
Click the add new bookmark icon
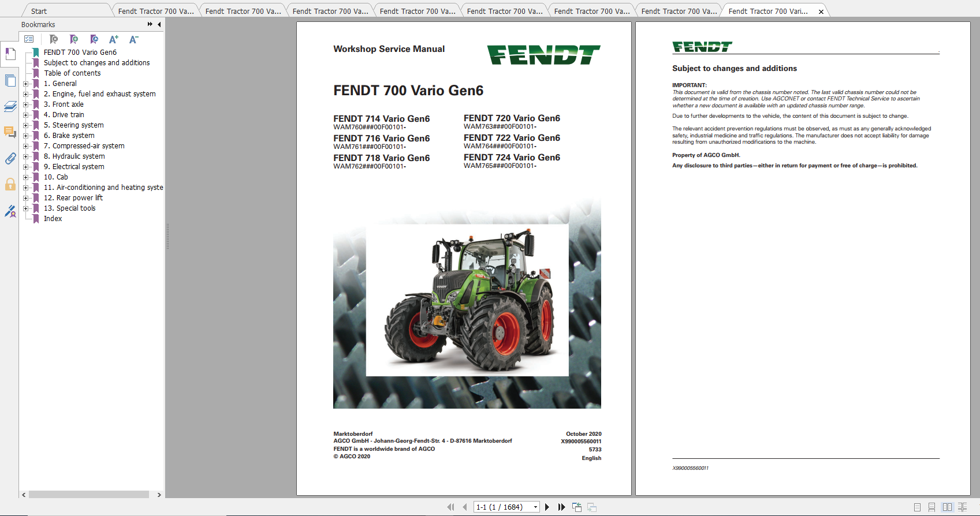74,39
